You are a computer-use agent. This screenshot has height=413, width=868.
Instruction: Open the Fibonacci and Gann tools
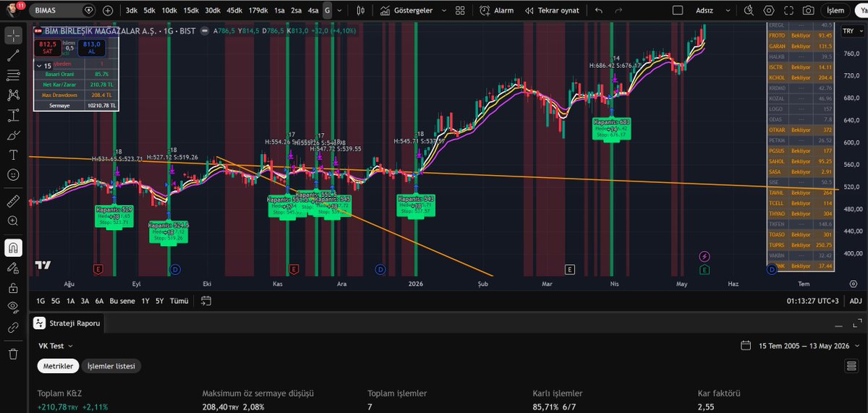[x=13, y=75]
